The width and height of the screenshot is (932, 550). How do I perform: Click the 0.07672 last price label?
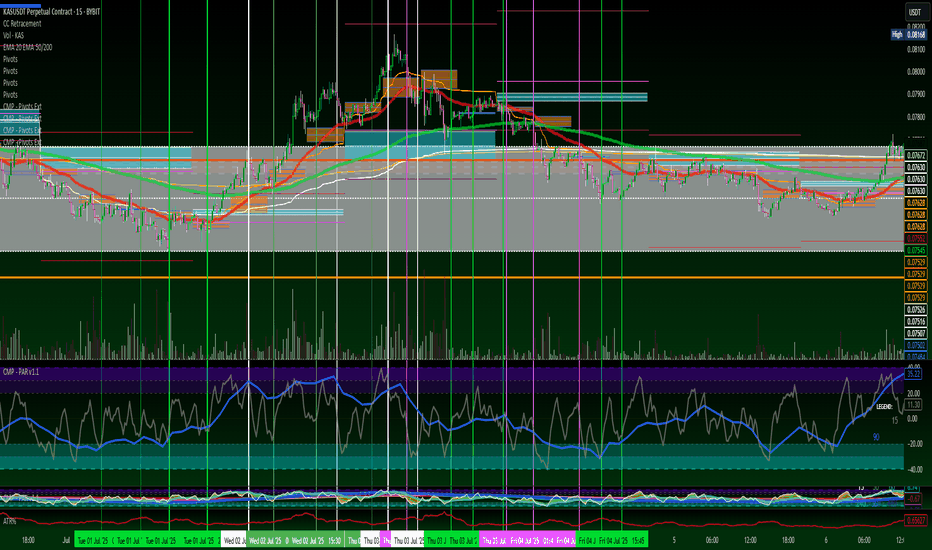pyautogui.click(x=916, y=155)
